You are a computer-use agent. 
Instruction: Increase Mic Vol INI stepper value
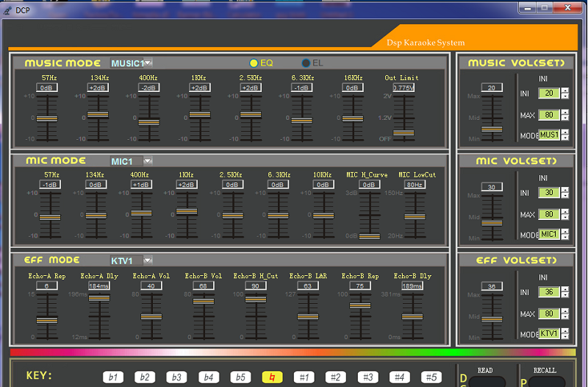(565, 190)
